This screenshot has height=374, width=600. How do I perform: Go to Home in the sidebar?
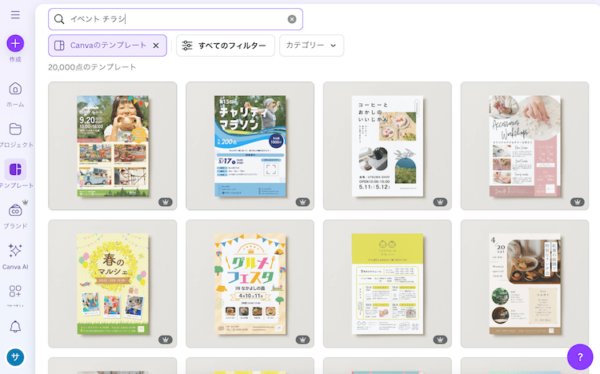pyautogui.click(x=15, y=89)
